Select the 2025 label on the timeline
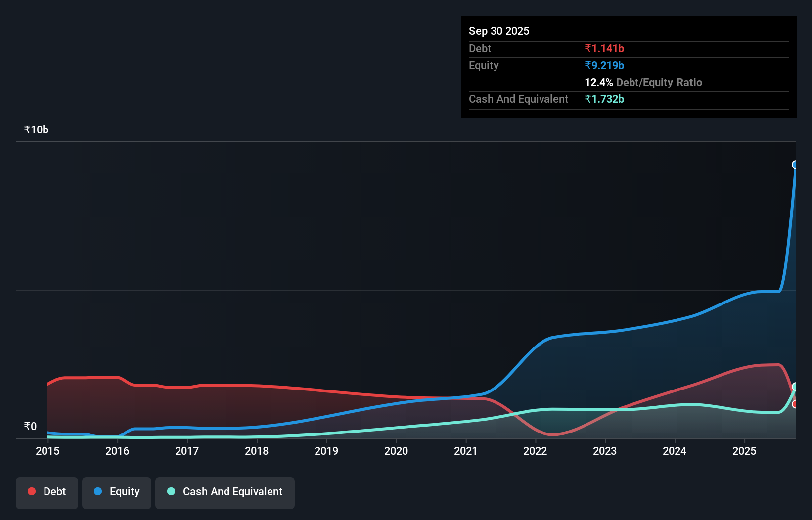The height and width of the screenshot is (520, 812). (745, 451)
